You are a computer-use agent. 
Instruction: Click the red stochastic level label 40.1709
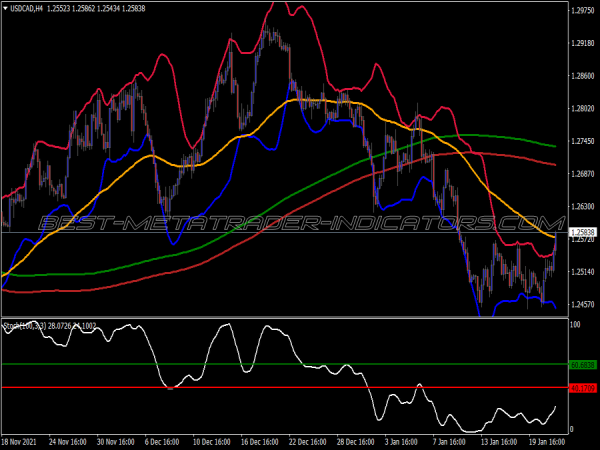pyautogui.click(x=583, y=388)
